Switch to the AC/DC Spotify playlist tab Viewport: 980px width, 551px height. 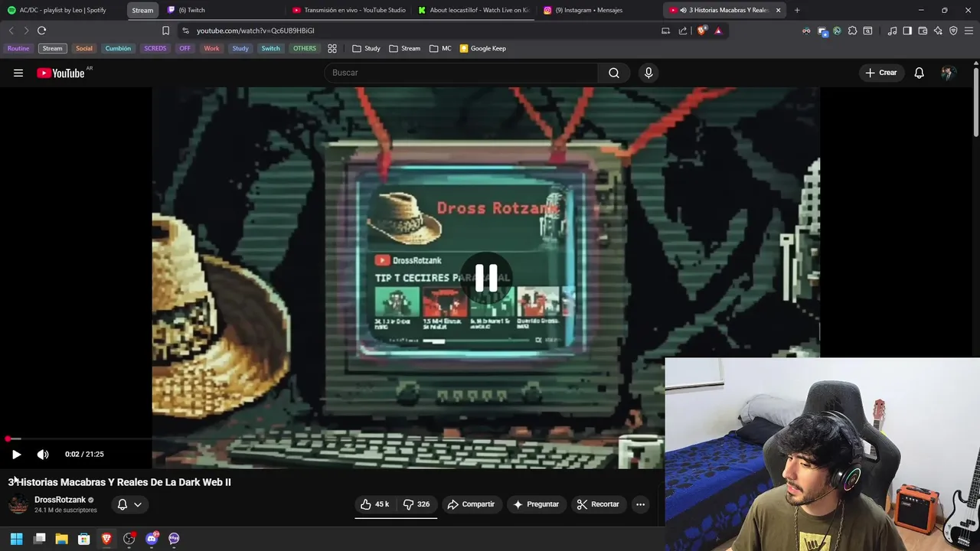click(62, 10)
